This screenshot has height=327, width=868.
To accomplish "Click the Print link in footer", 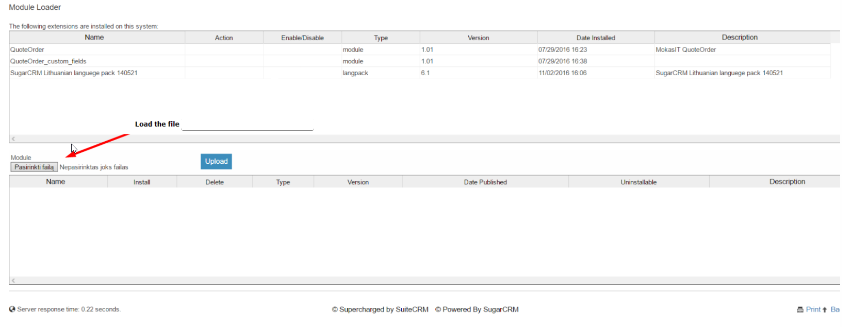I will (813, 309).
